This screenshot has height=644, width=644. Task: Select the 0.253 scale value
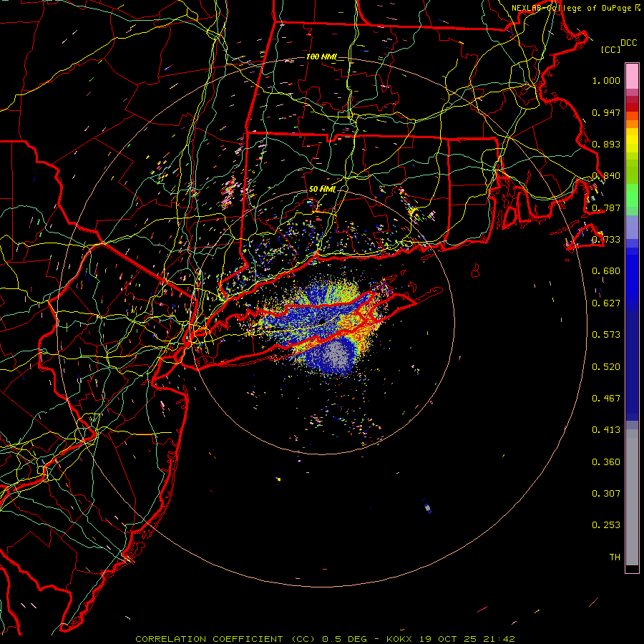pyautogui.click(x=606, y=525)
